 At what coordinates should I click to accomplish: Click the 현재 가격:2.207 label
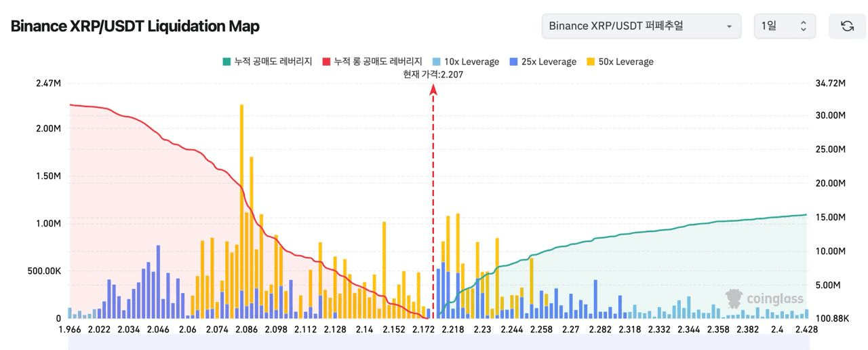(x=433, y=75)
